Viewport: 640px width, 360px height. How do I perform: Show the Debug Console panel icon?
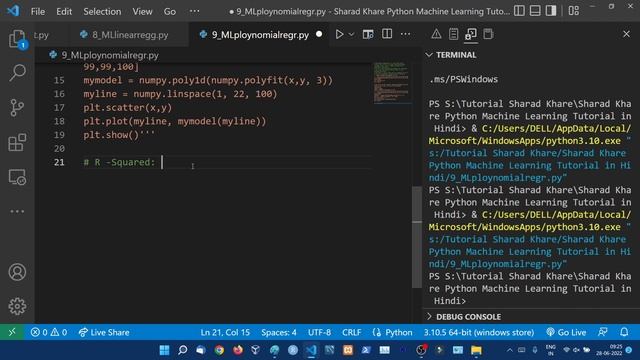click(x=488, y=34)
